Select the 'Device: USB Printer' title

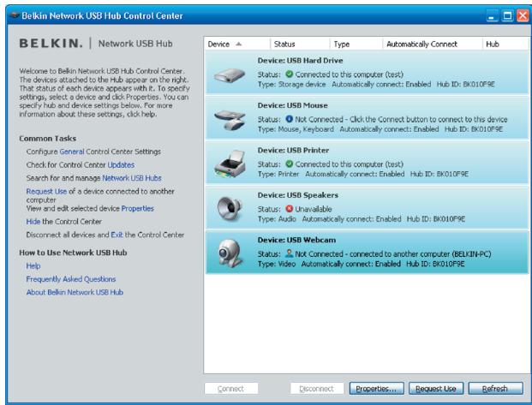[x=293, y=150]
